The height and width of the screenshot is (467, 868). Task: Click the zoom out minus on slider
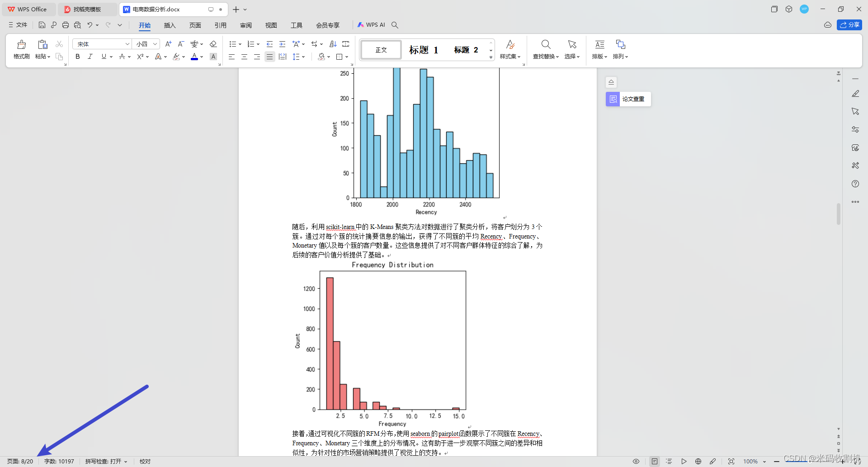(x=777, y=462)
